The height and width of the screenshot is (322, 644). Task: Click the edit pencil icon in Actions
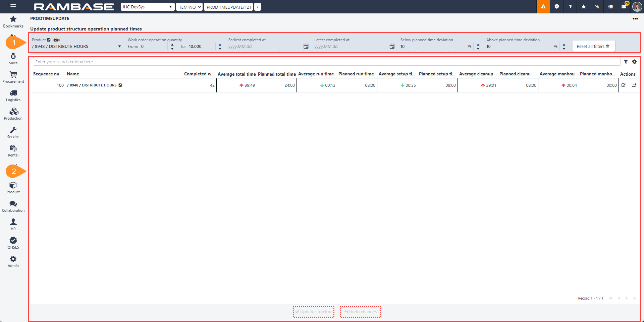(x=624, y=85)
